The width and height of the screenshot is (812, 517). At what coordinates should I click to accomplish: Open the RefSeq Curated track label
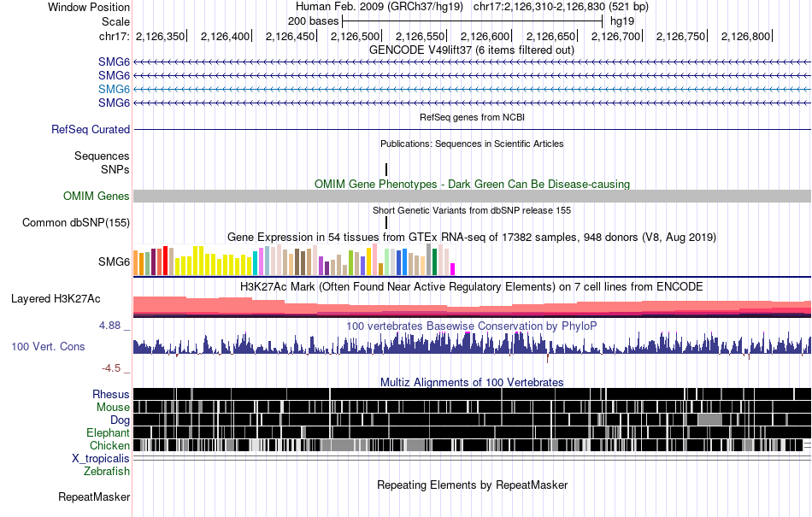pyautogui.click(x=91, y=129)
